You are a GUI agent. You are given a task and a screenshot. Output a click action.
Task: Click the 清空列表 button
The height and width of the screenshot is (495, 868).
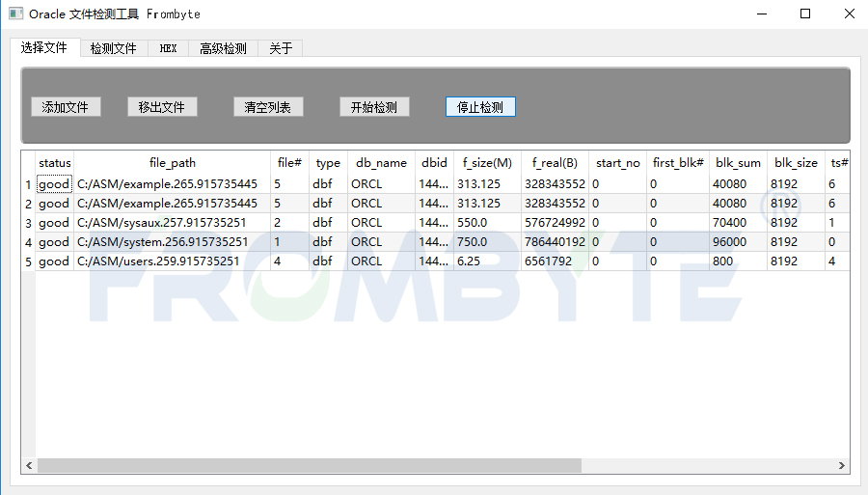pyautogui.click(x=268, y=107)
